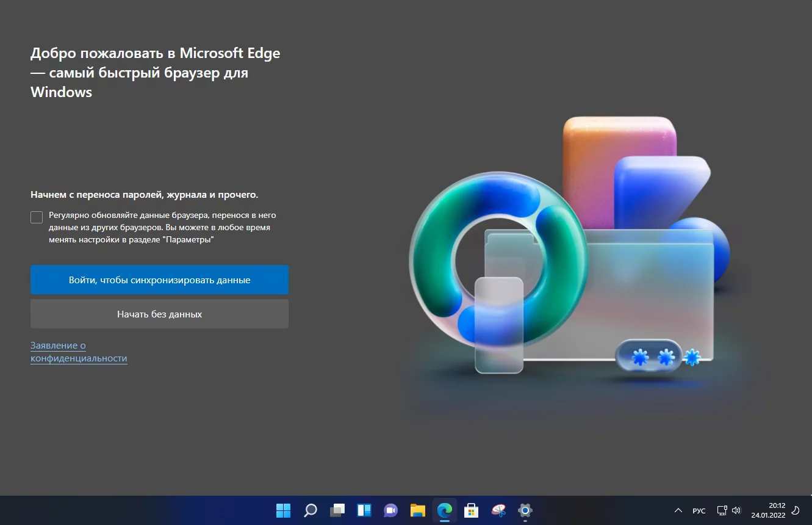
Task: Open the clock showing 20:12 24.01.2022
Action: pyautogui.click(x=768, y=510)
